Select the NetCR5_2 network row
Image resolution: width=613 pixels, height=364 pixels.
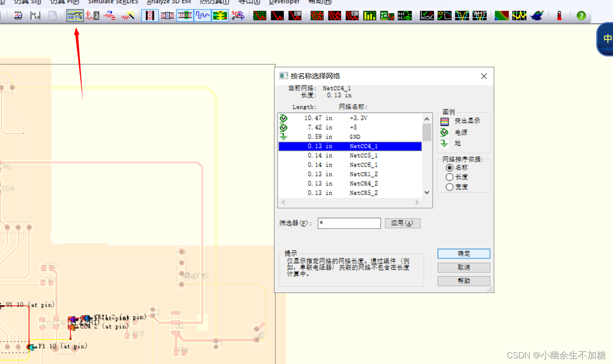(350, 193)
